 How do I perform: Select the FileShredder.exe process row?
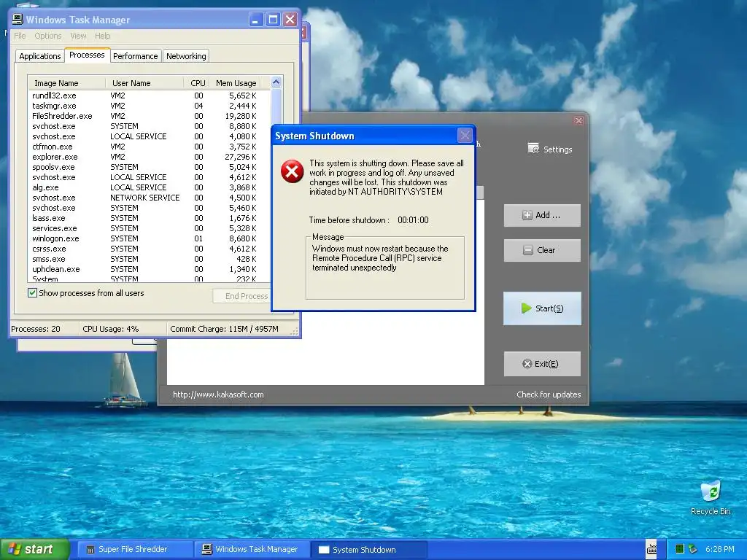(x=149, y=116)
